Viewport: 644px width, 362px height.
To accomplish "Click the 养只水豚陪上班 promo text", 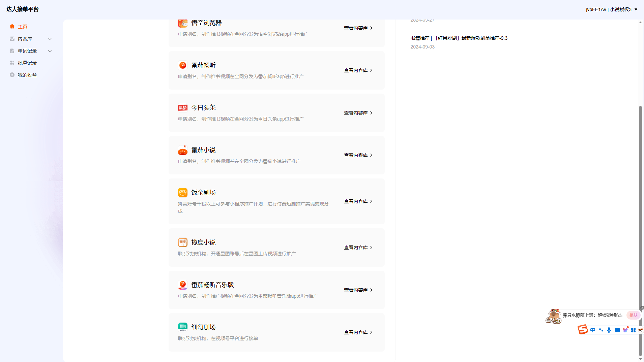I will 592,315.
